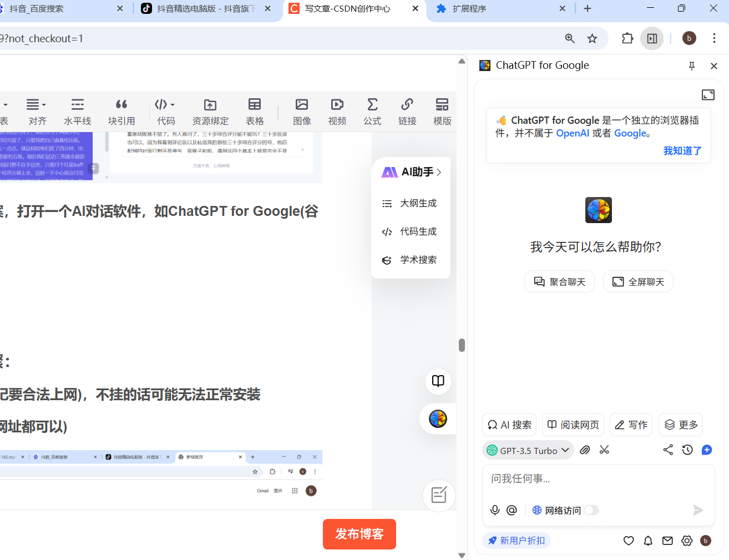
Task: Insert a video with 视频 tool
Action: pyautogui.click(x=337, y=112)
